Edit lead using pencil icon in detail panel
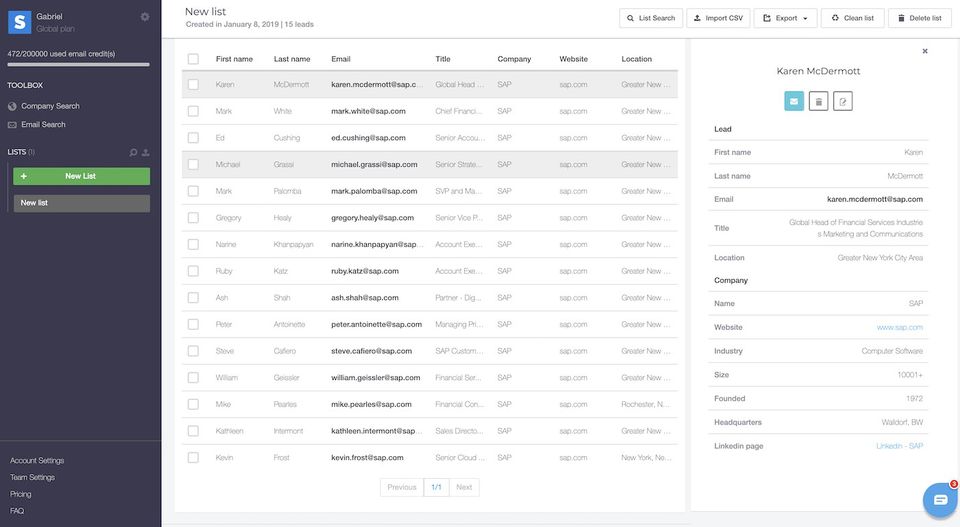960x527 pixels. click(842, 102)
